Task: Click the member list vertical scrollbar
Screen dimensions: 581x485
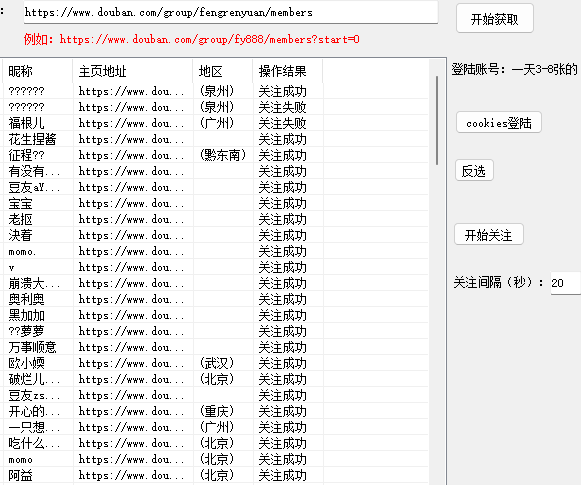Action: tap(437, 120)
